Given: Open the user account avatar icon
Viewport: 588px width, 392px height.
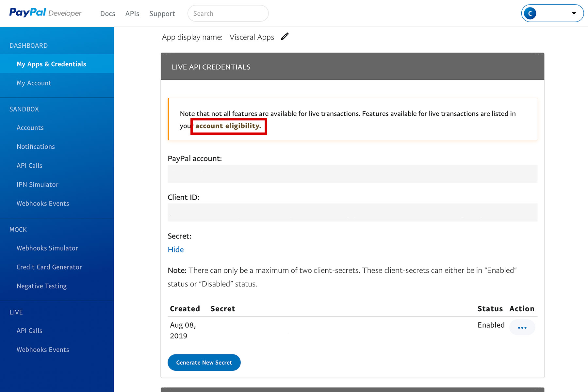Looking at the screenshot, I should [530, 13].
